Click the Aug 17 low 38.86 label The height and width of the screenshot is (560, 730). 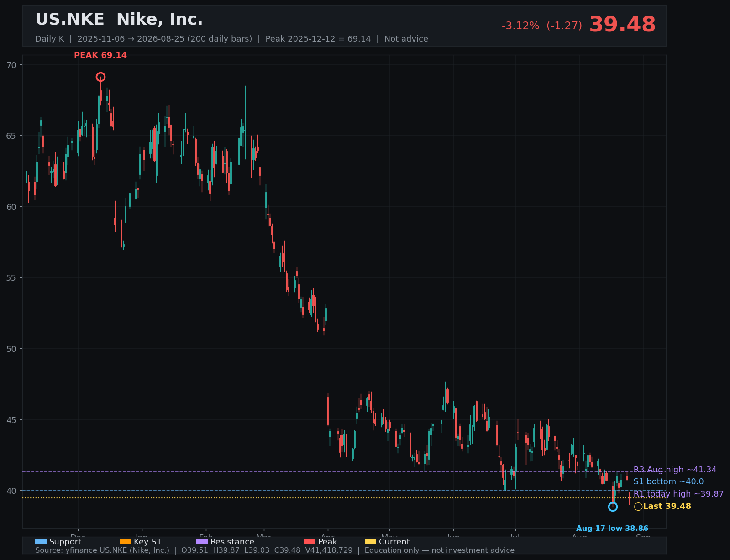click(x=612, y=529)
